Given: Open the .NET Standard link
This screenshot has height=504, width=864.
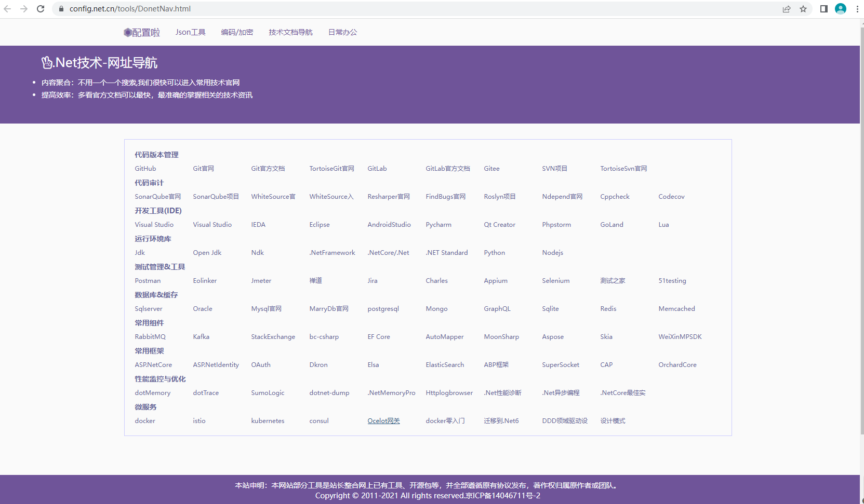Looking at the screenshot, I should [447, 253].
